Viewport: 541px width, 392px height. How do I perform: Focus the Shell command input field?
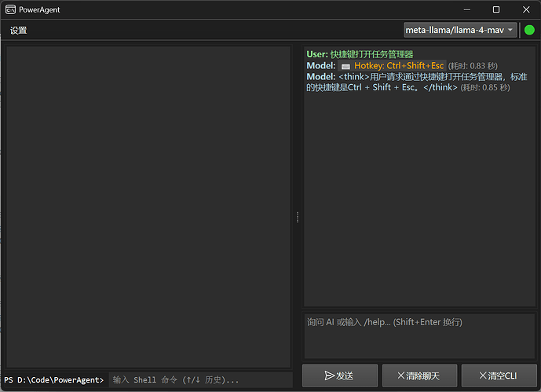201,380
